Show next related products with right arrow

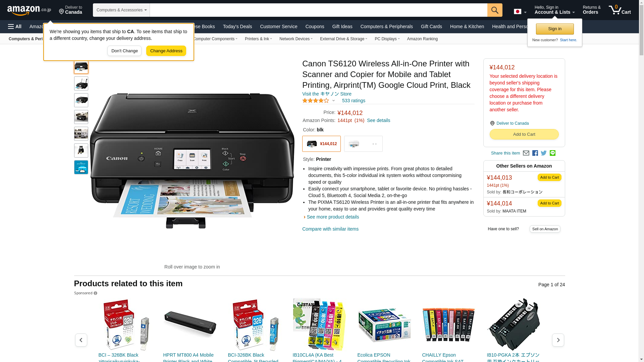pos(558,340)
